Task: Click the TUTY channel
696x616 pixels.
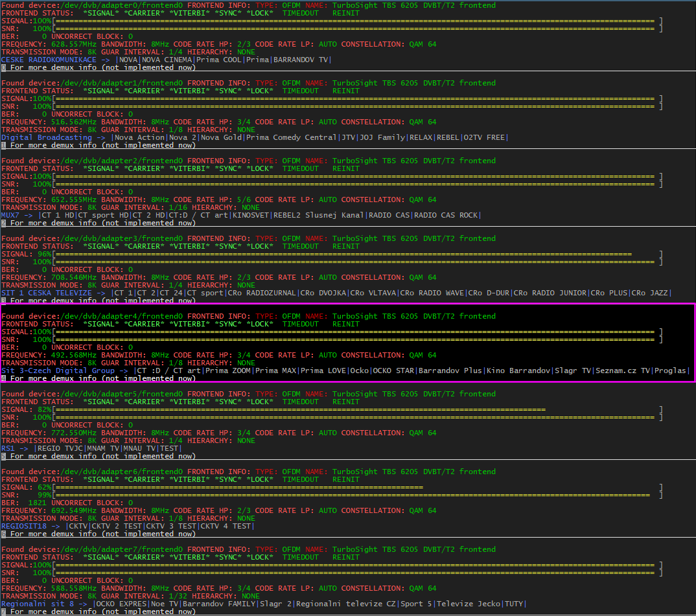Action: [515, 604]
